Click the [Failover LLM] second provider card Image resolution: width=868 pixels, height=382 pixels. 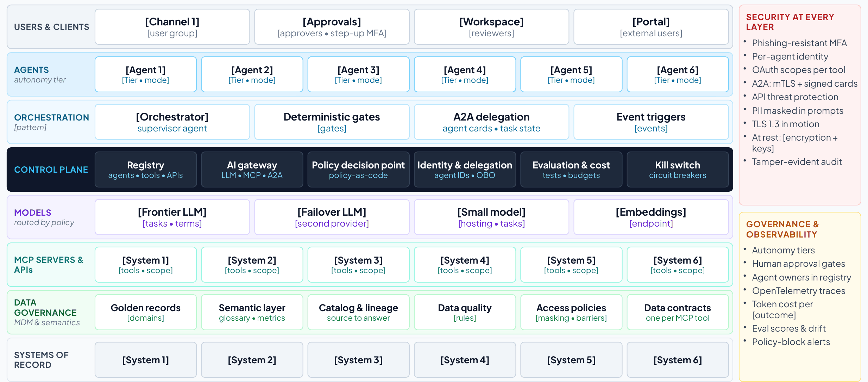pos(332,217)
